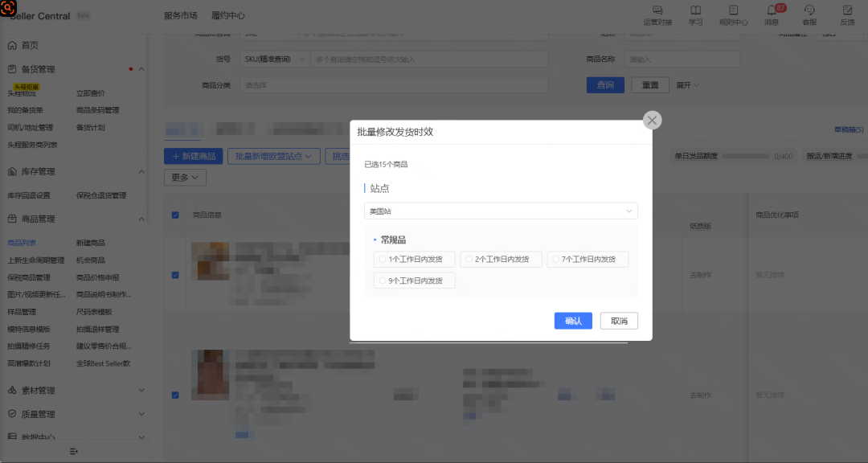The height and width of the screenshot is (463, 868).
Task: Open the 客服 headset icon
Action: [809, 10]
